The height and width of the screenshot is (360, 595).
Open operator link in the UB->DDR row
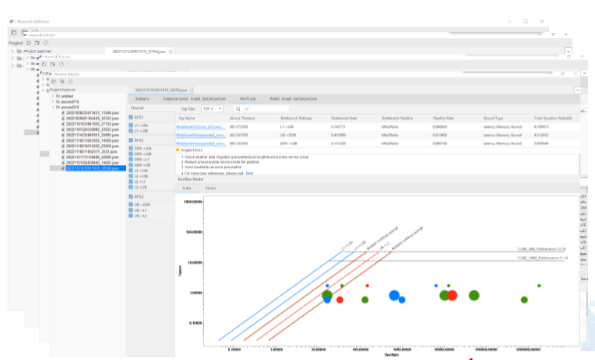point(201,135)
